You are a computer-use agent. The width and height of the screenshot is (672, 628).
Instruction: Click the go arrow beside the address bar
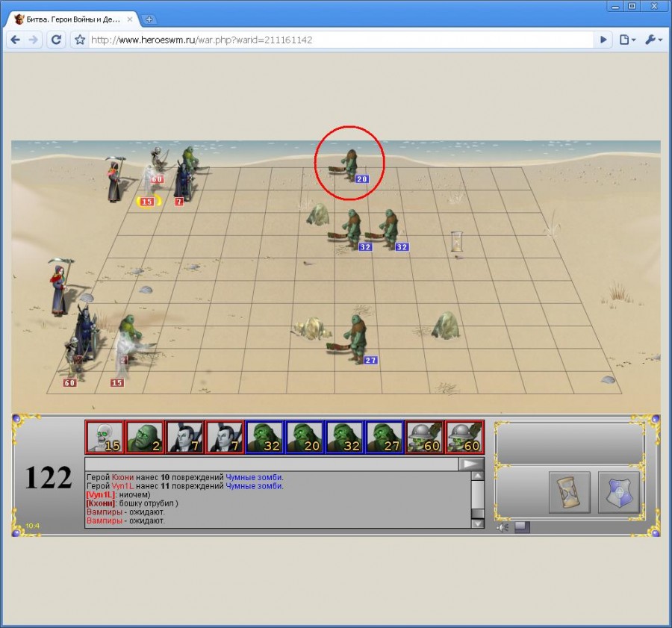coord(603,40)
